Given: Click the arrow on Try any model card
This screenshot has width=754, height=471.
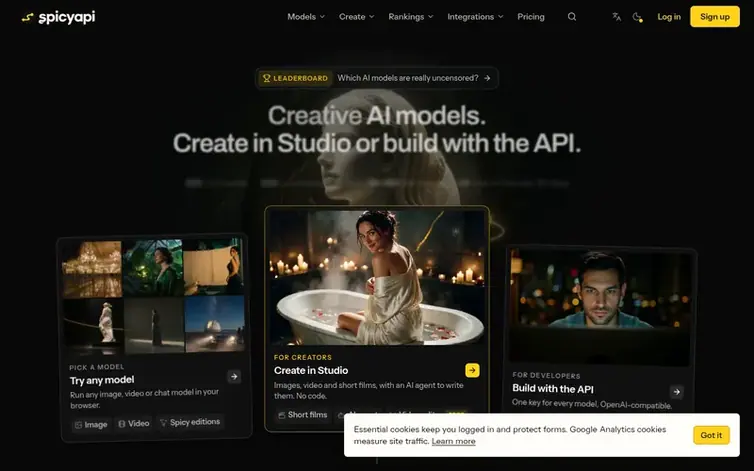Looking at the screenshot, I should click(x=234, y=376).
